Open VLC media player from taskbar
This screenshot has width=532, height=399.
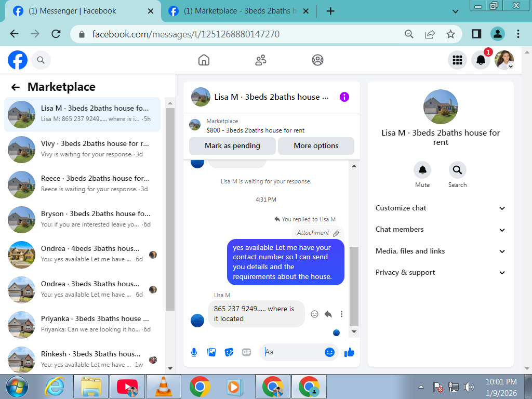pyautogui.click(x=163, y=387)
